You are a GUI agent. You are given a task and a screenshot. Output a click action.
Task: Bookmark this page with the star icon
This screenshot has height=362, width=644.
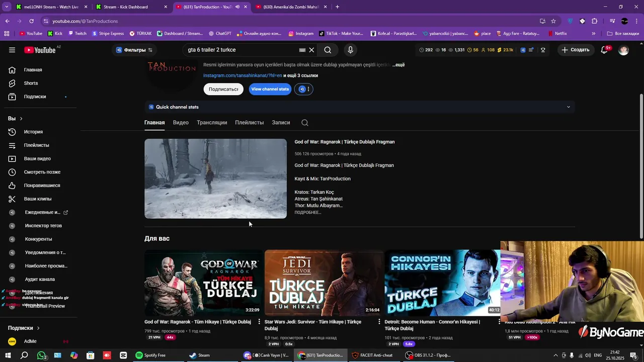[x=553, y=21]
